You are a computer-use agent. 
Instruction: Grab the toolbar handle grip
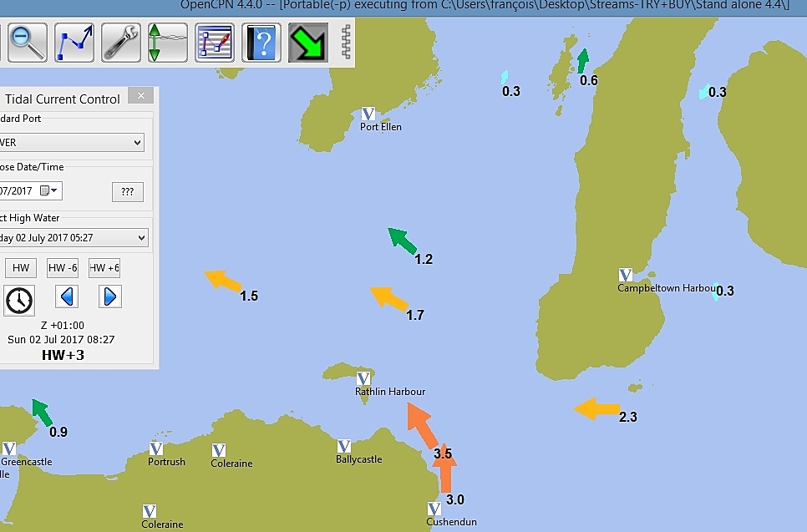click(346, 43)
